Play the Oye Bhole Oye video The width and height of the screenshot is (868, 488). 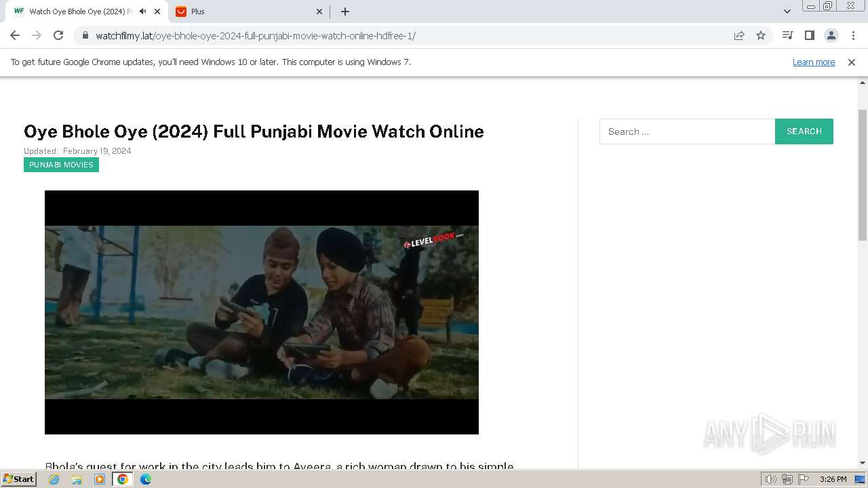pyautogui.click(x=262, y=312)
